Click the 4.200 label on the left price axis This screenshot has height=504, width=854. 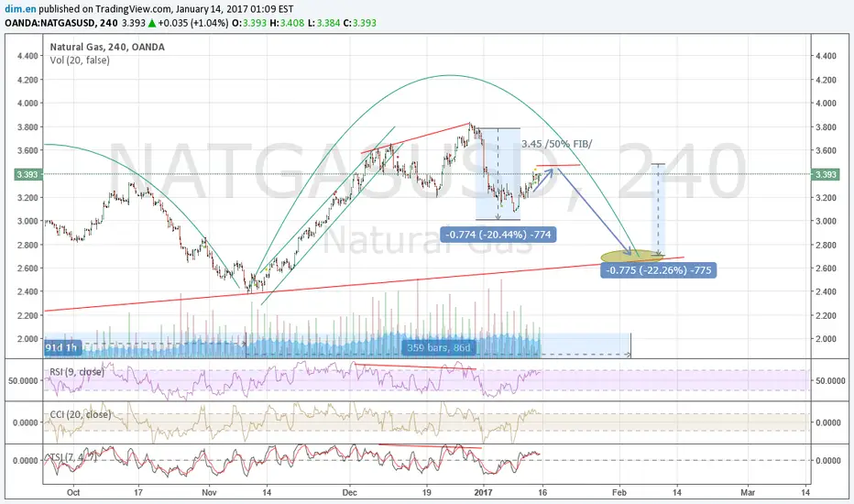pyautogui.click(x=27, y=80)
